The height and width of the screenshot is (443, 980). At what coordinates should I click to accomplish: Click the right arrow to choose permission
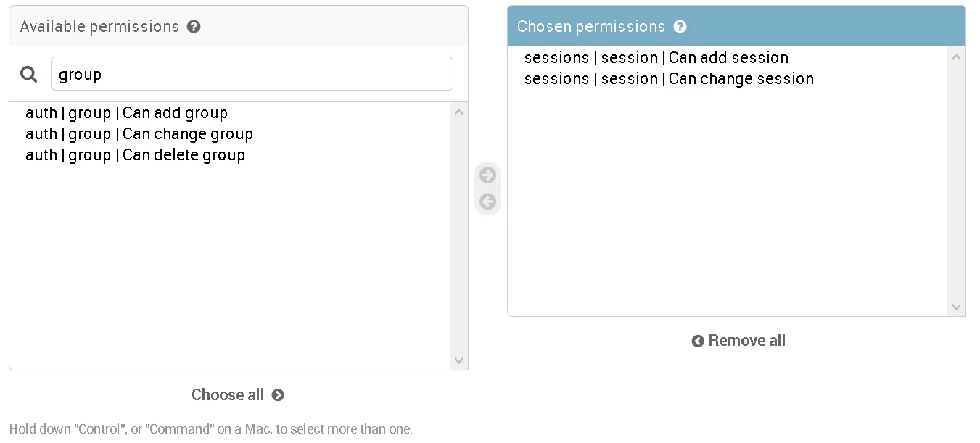(488, 175)
